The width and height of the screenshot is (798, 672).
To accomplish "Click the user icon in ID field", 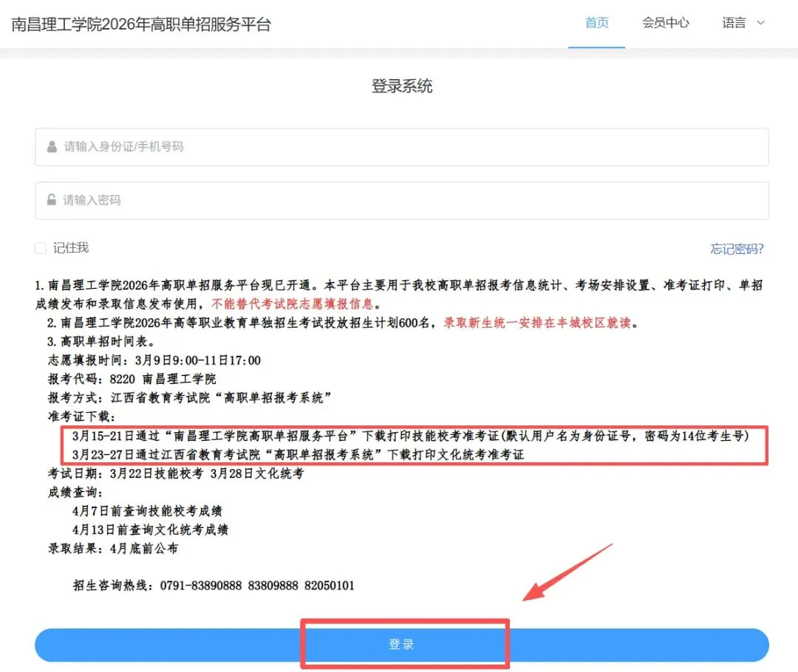I will coord(52,147).
